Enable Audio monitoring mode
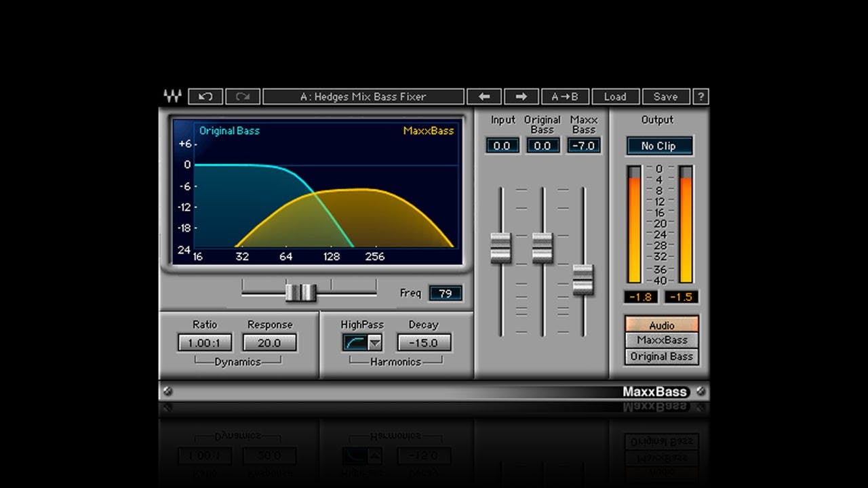The width and height of the screenshot is (868, 488). [660, 324]
